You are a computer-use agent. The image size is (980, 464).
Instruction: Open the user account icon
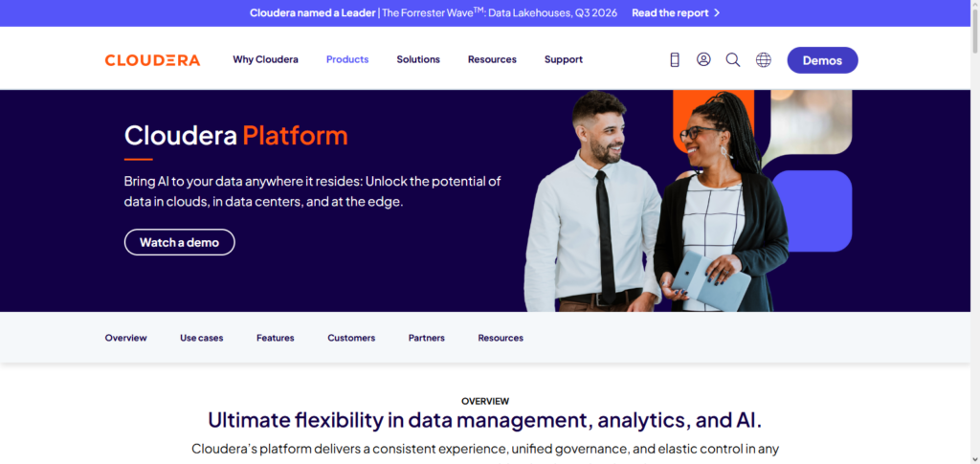pos(703,59)
